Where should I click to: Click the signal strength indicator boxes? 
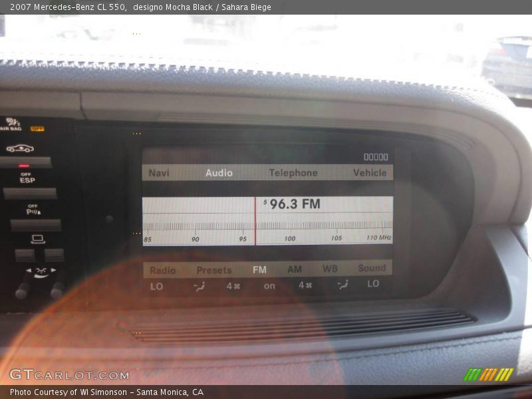376,157
